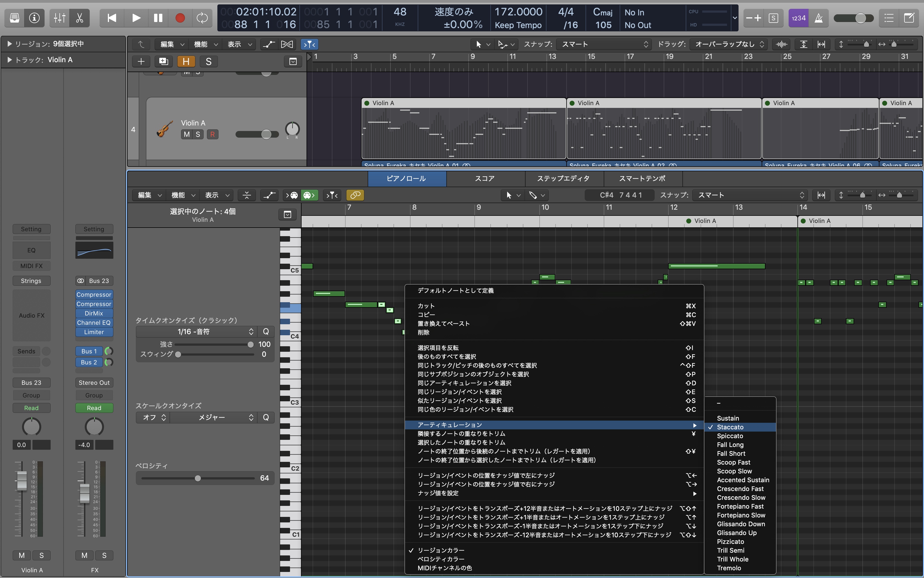Click the duplicate track icon

163,62
